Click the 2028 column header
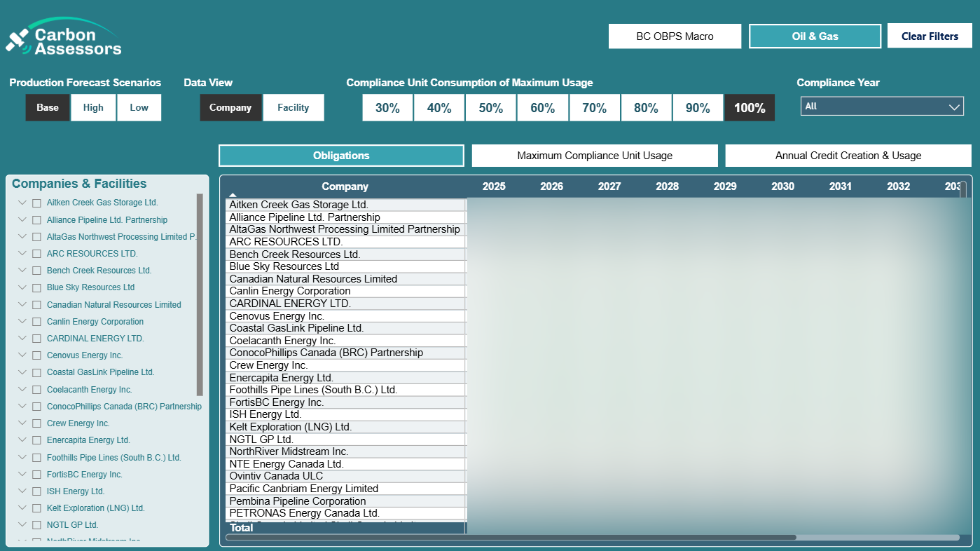 pyautogui.click(x=667, y=186)
